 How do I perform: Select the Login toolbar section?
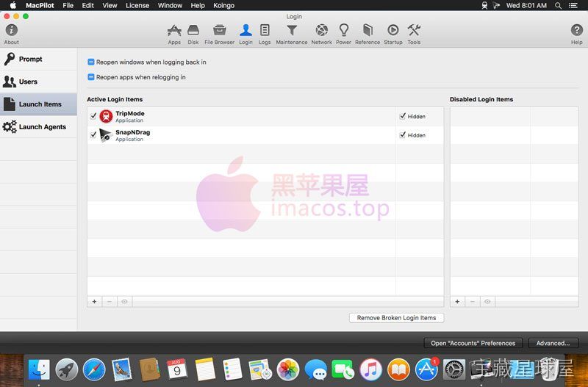coord(245,34)
